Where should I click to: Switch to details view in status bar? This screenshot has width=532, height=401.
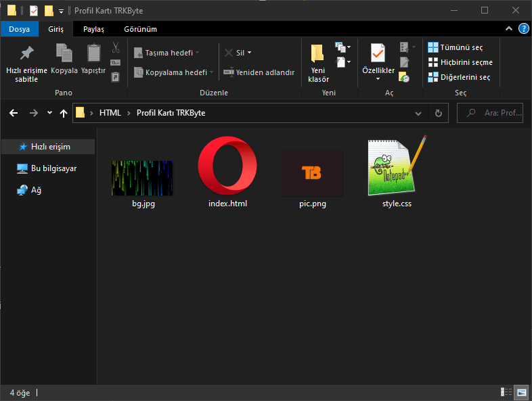pos(506,392)
